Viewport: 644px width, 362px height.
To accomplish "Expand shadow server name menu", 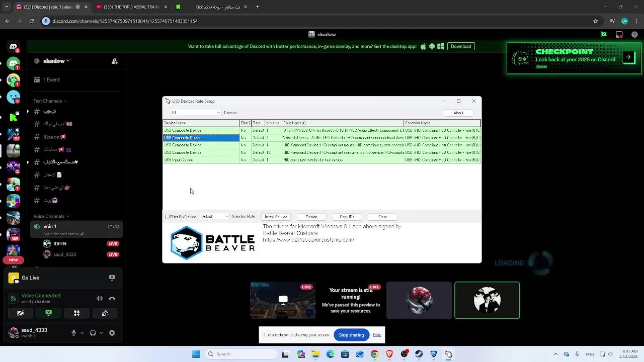I will [x=56, y=61].
